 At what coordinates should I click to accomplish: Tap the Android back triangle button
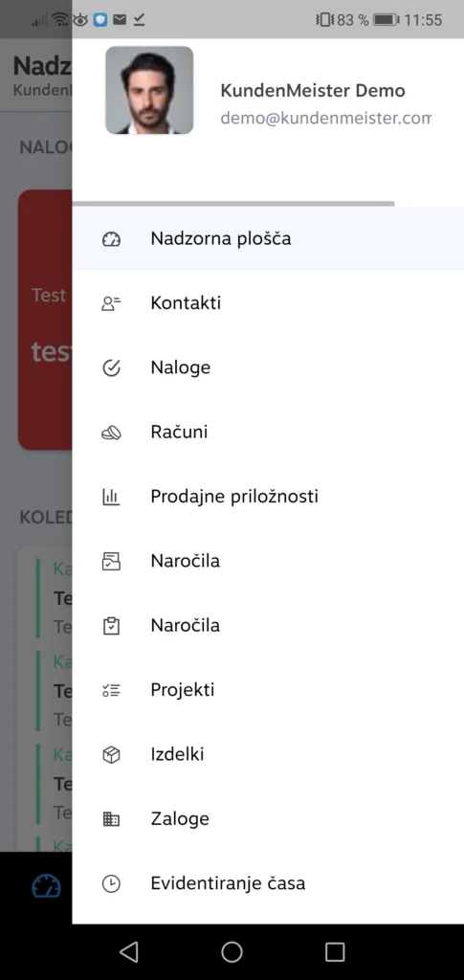128,951
